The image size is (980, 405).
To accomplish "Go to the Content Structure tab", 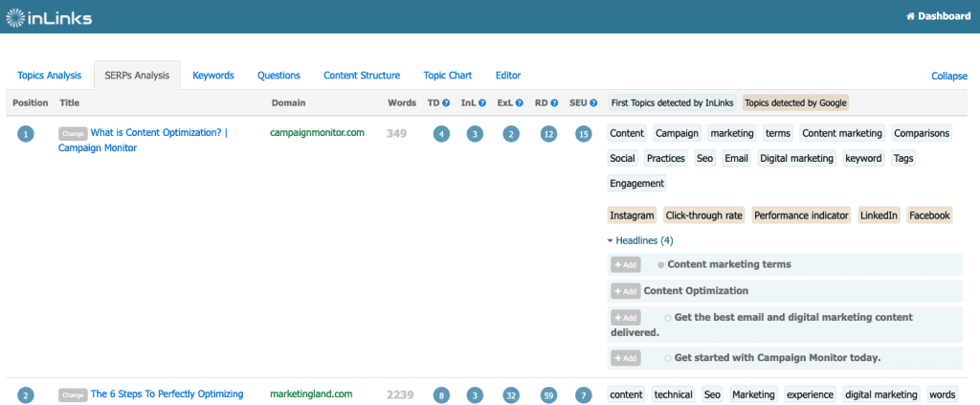I will point(362,76).
